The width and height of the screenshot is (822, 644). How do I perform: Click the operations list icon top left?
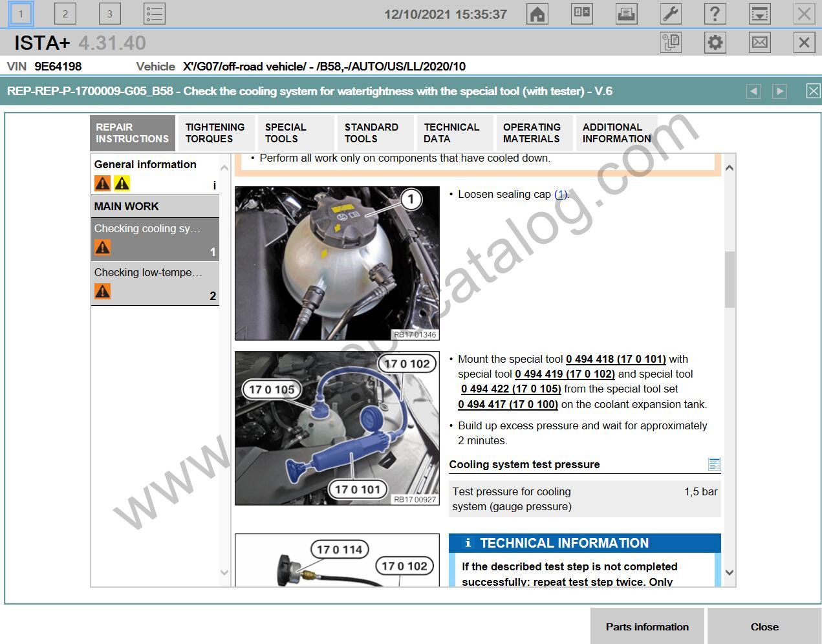coord(153,14)
